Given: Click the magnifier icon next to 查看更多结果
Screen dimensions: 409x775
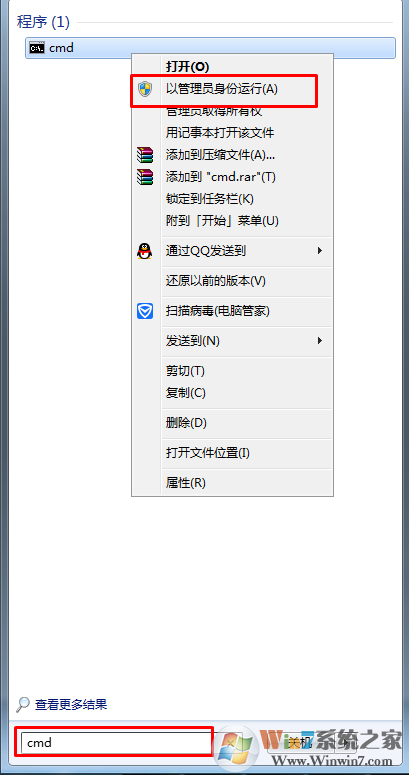Looking at the screenshot, I should pos(23,704).
